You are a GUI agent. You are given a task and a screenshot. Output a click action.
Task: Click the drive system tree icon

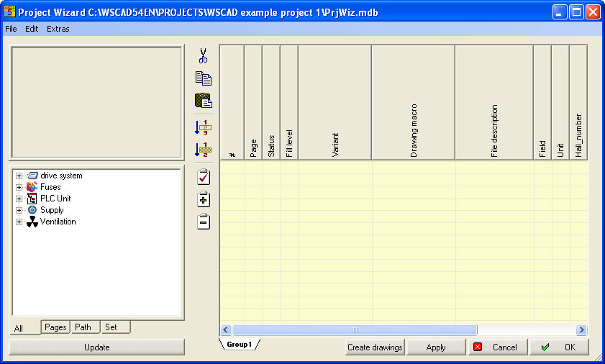tap(32, 176)
